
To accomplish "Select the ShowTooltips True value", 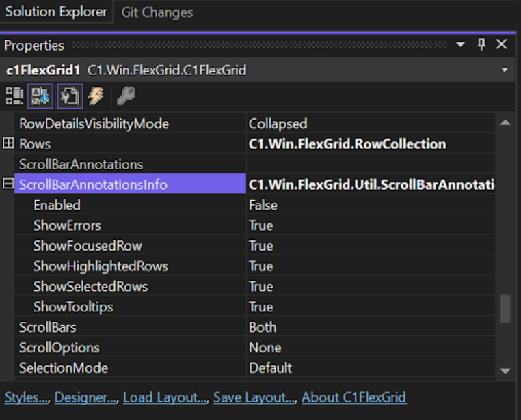I will click(x=260, y=307).
